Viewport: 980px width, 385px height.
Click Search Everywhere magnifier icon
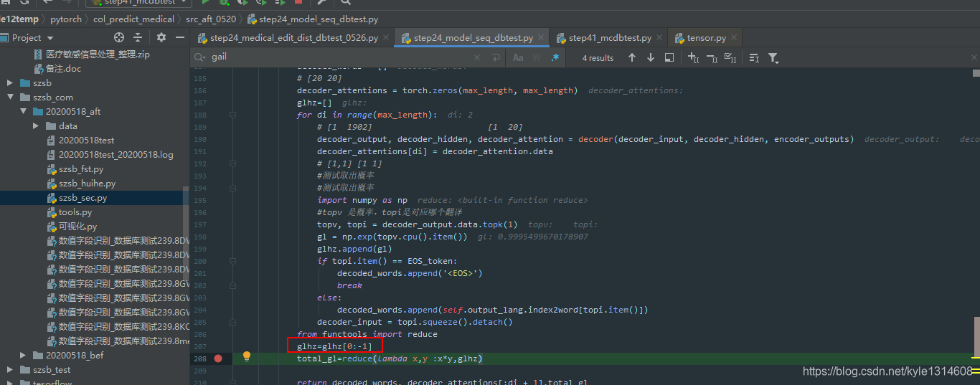click(x=346, y=2)
